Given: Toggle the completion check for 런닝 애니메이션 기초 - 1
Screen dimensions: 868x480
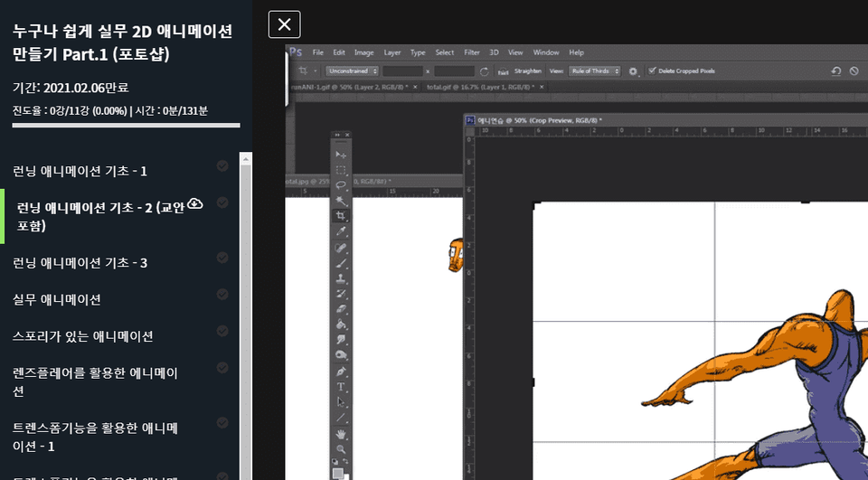Looking at the screenshot, I should (222, 165).
